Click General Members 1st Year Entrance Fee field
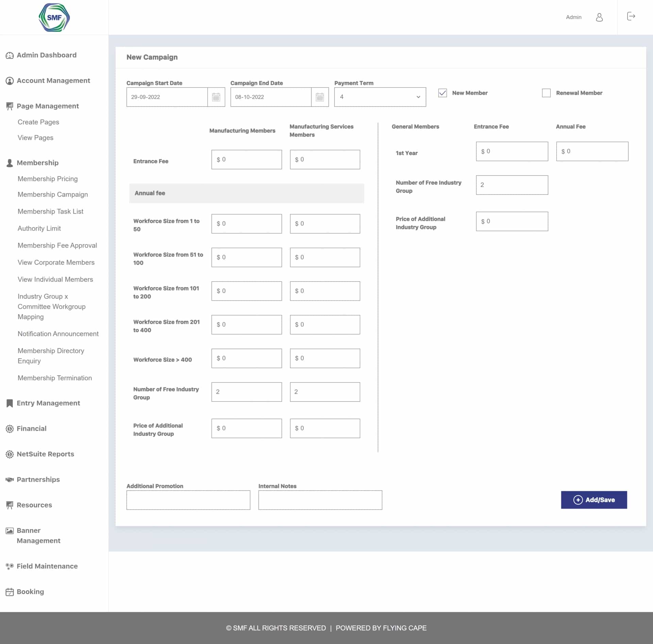The width and height of the screenshot is (653, 644). (512, 151)
